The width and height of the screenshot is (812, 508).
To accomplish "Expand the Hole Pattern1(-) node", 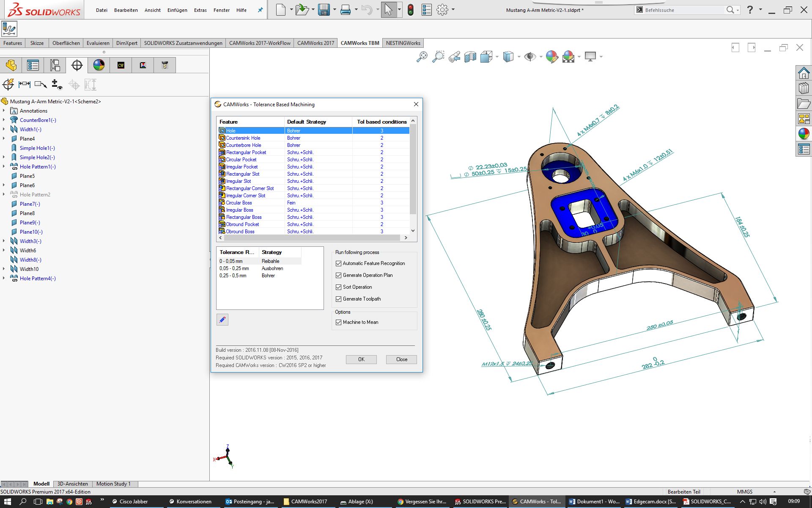I will point(4,166).
